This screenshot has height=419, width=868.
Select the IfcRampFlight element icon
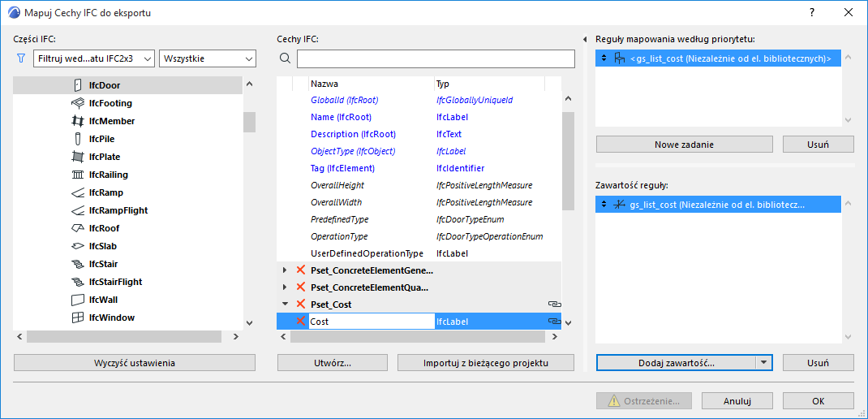click(78, 210)
